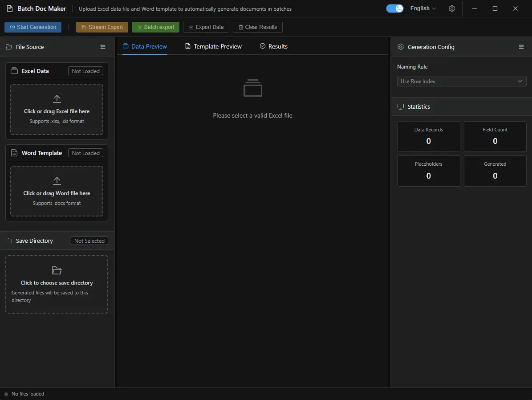The image size is (532, 400).
Task: Click the empty data placeholder icon
Action: (253, 88)
